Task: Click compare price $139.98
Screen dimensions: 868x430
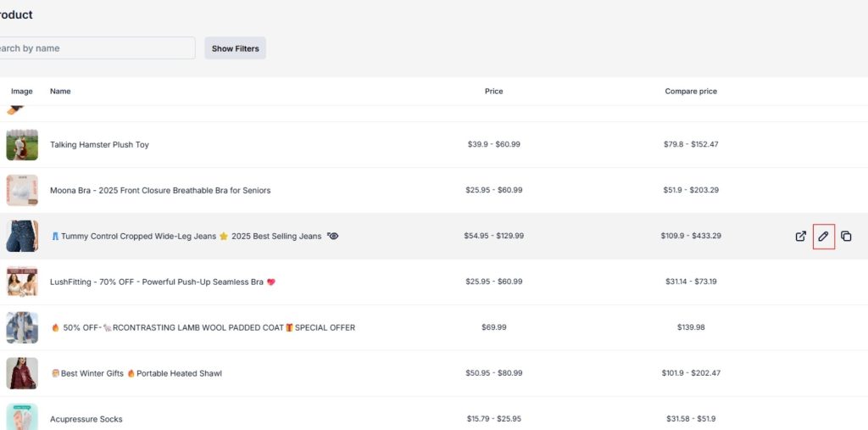Action: pos(691,327)
